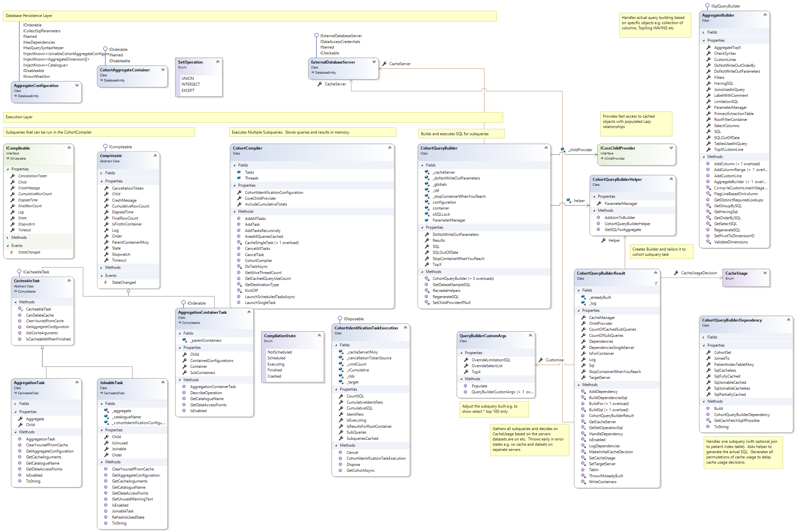Click the IExternalDatabaseServer lollipop icon

point(316,35)
